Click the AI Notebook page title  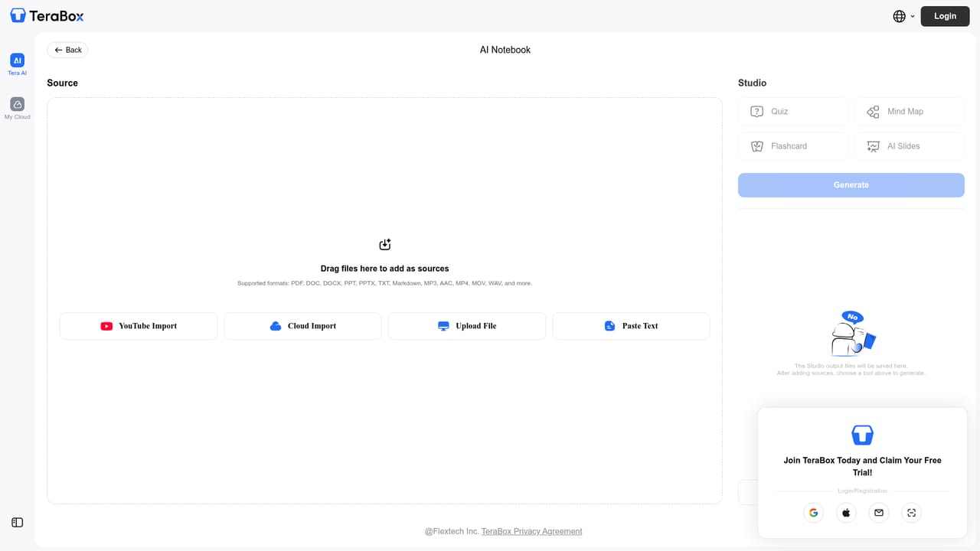click(x=505, y=50)
